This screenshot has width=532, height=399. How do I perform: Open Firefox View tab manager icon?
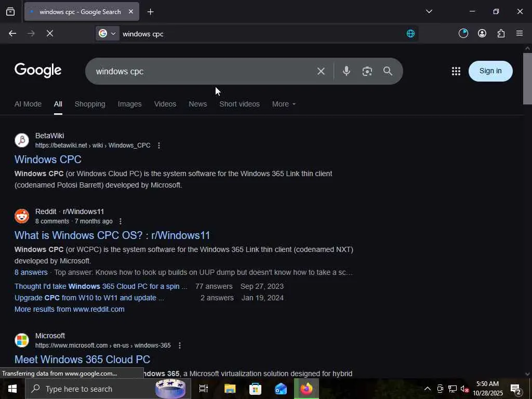point(10,11)
